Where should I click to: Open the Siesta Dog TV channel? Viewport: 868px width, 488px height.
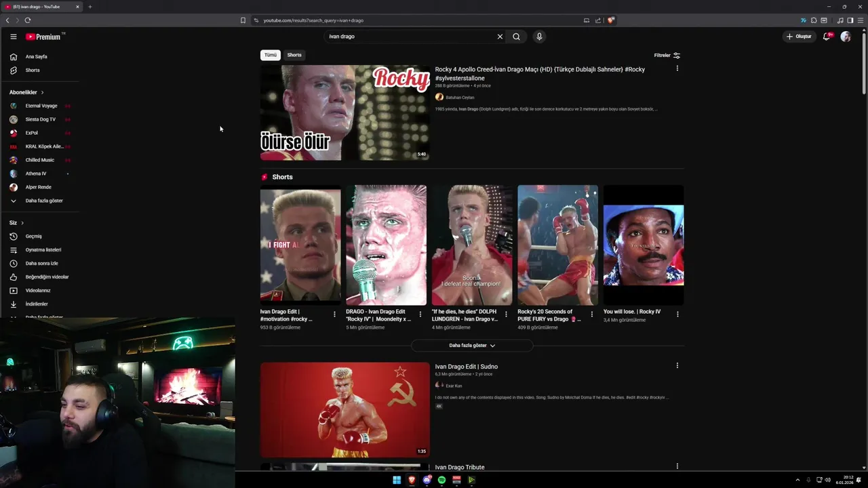[41, 119]
